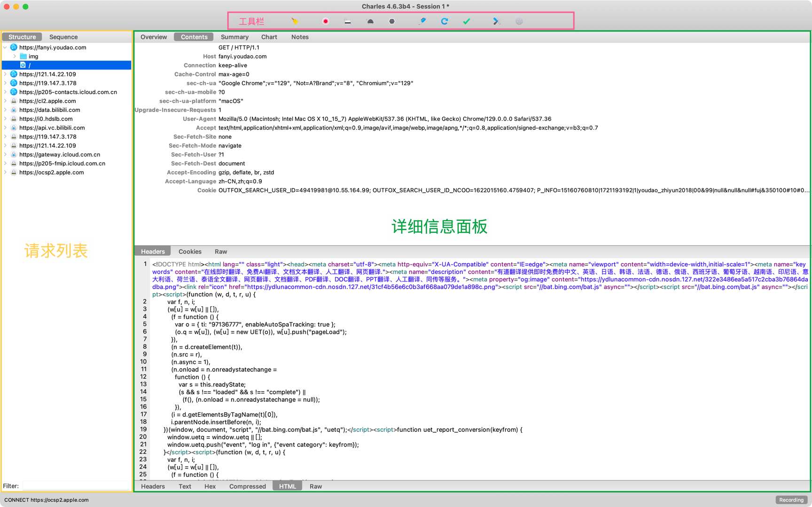Click the Filter input field
Image resolution: width=812 pixels, height=507 pixels.
coord(75,486)
